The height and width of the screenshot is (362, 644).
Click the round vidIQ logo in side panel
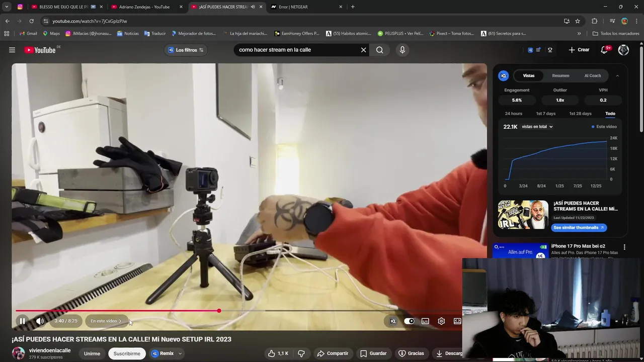point(503,75)
